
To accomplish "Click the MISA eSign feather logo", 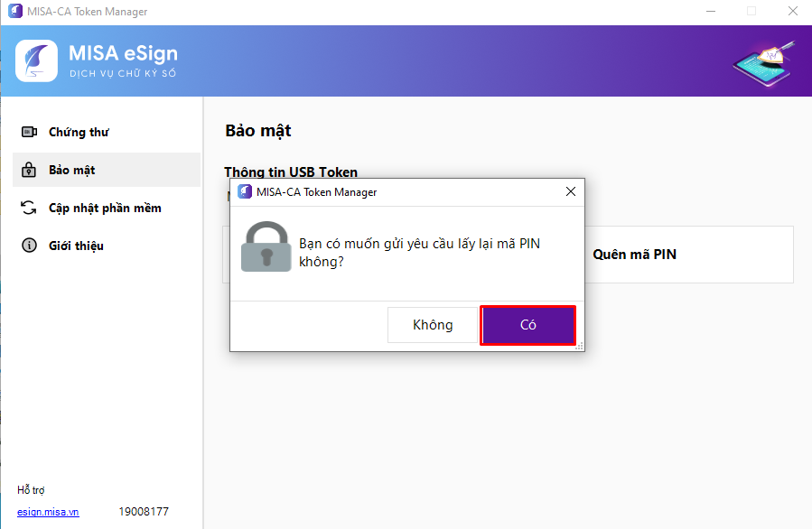I will pos(36,61).
